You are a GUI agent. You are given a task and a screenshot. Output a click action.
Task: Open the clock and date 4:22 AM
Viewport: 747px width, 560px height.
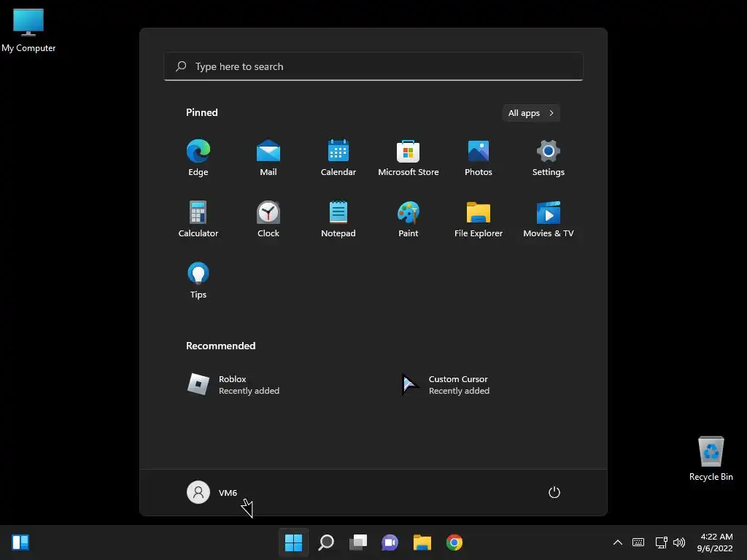715,542
